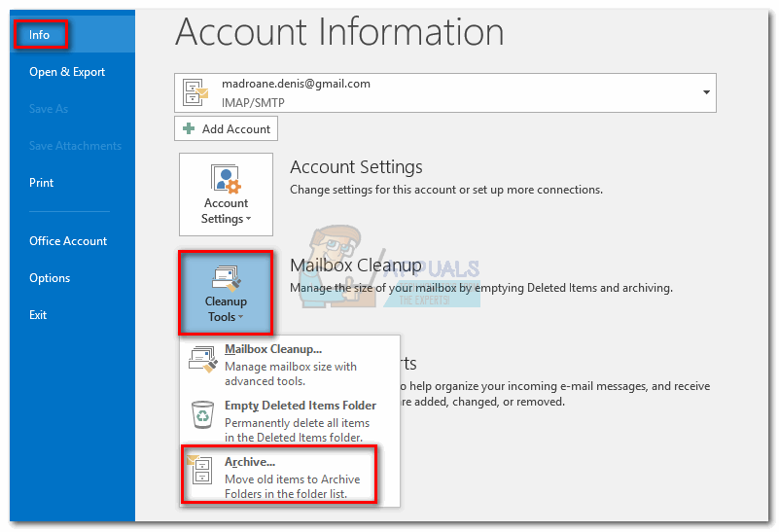The height and width of the screenshot is (532, 779).
Task: Click the grayed Save As entry
Action: (49, 109)
